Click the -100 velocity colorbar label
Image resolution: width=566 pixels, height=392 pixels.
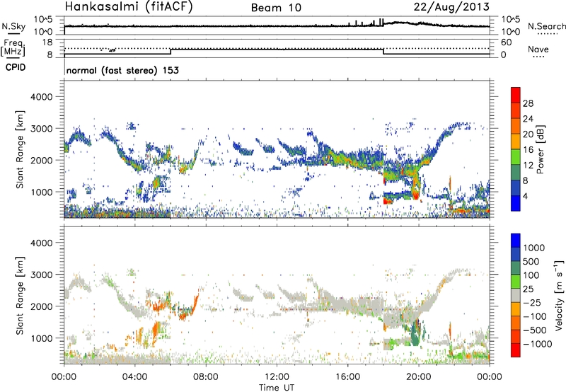pos(534,316)
